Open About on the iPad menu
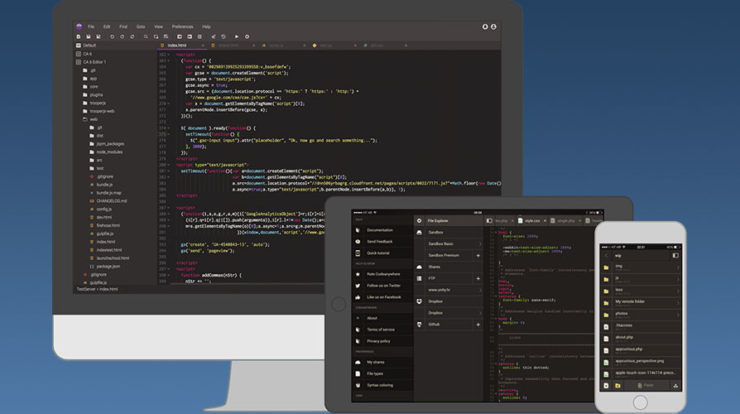This screenshot has height=414, width=740. (372, 318)
